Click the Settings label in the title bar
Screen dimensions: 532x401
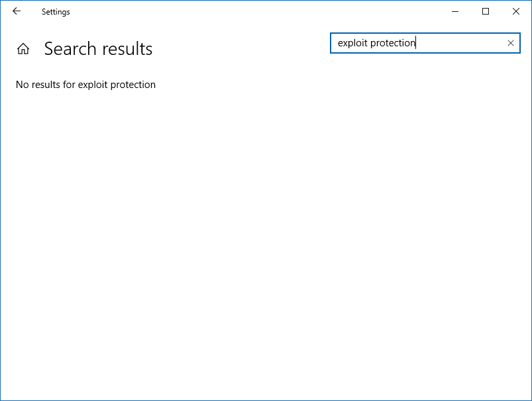pos(56,11)
